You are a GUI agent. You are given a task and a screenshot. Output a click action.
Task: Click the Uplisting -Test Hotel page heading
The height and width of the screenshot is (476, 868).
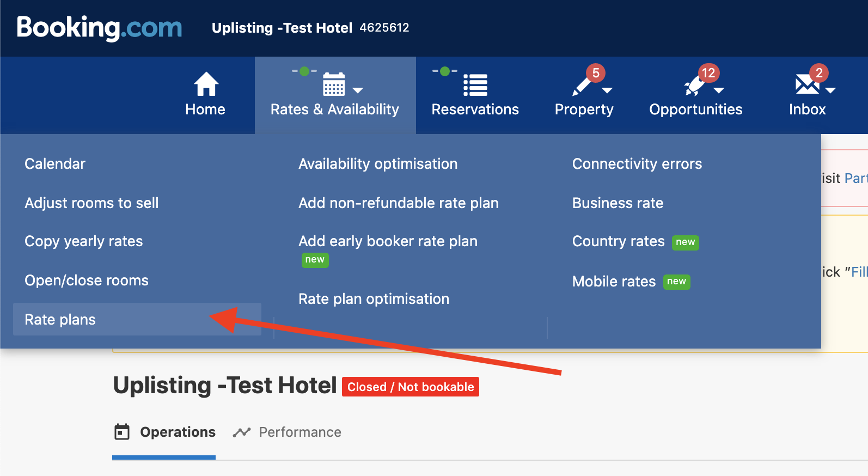click(225, 386)
